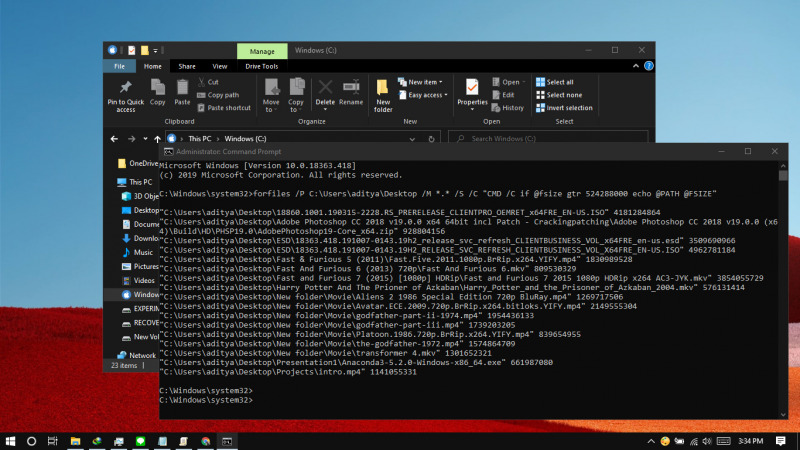
Task: Click History in the Open group
Action: point(508,108)
